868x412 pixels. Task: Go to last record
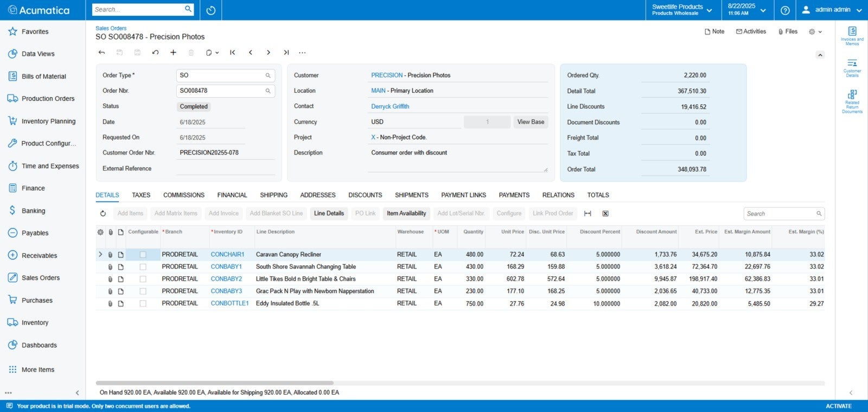[286, 53]
